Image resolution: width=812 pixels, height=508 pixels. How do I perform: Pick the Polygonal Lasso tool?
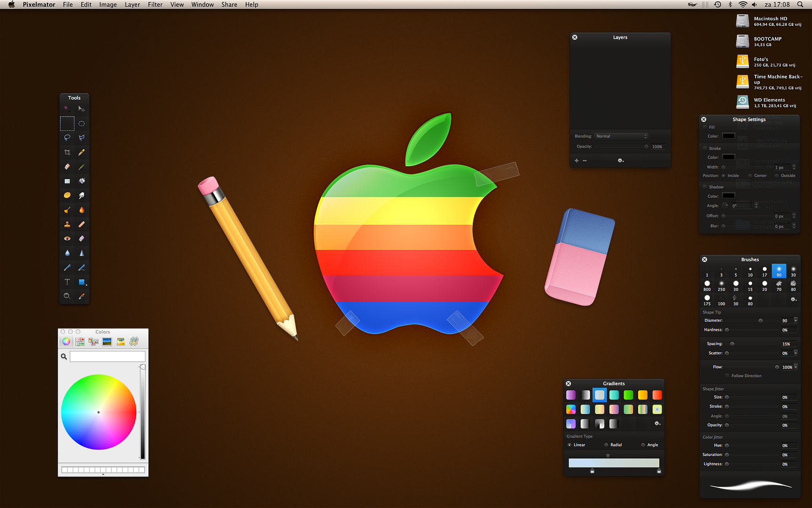tap(81, 138)
